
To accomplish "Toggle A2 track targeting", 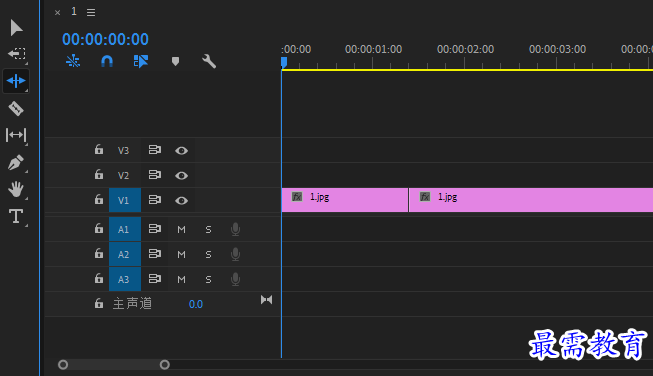I will click(125, 254).
